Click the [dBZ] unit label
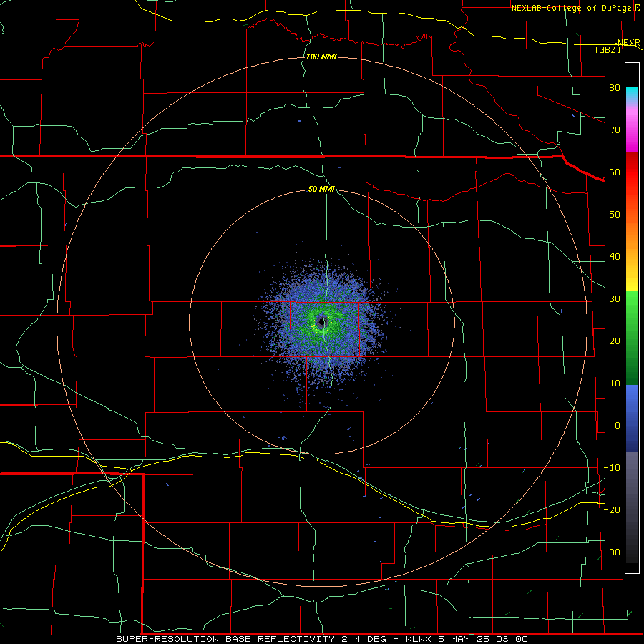Viewport: 644px width, 644px height. pos(608,49)
